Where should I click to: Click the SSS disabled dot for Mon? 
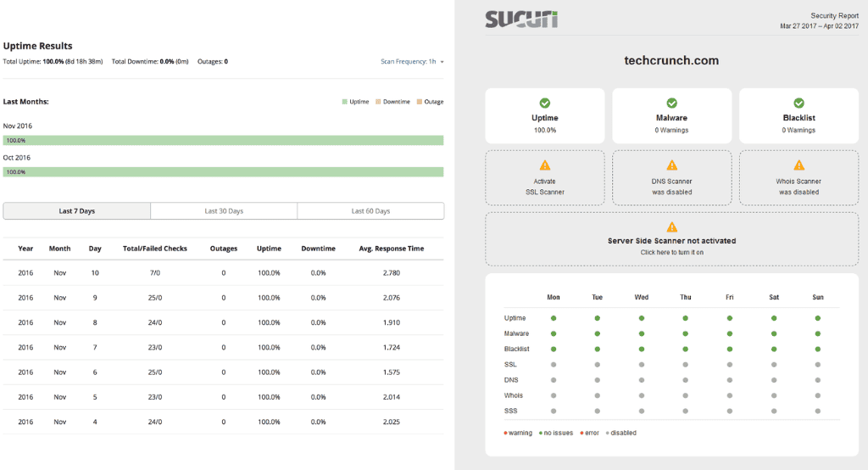point(553,411)
